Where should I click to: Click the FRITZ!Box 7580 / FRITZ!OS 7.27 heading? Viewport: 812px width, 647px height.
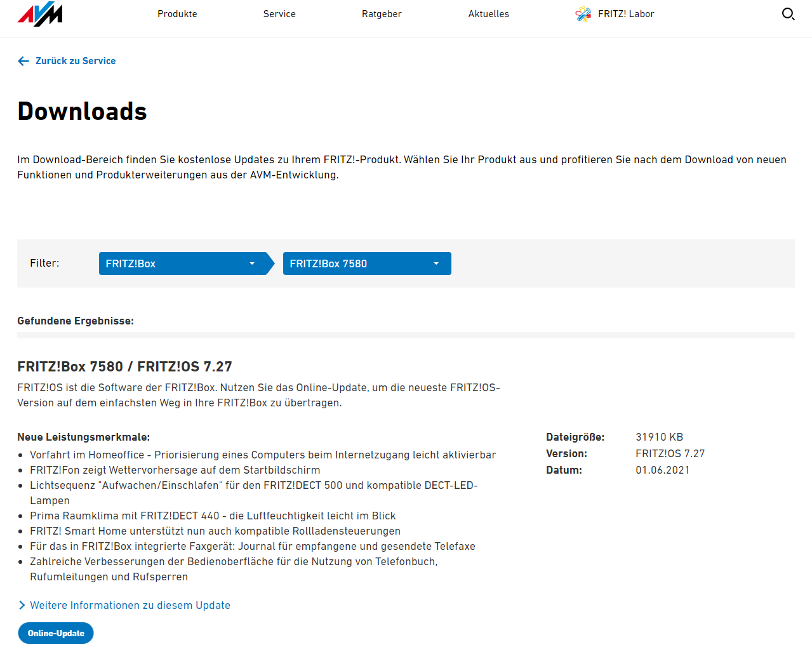click(x=124, y=366)
